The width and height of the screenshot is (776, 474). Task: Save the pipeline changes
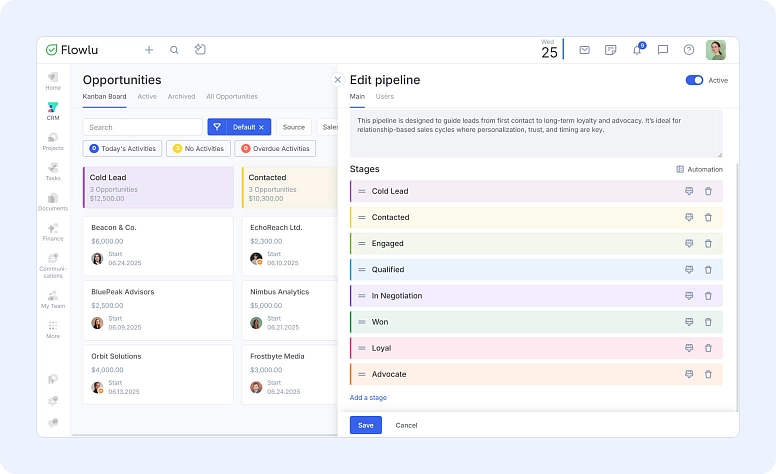(x=365, y=425)
